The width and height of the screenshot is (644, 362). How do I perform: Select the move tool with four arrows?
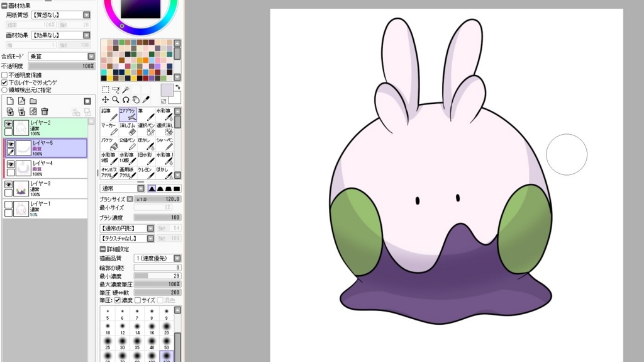[x=106, y=99]
